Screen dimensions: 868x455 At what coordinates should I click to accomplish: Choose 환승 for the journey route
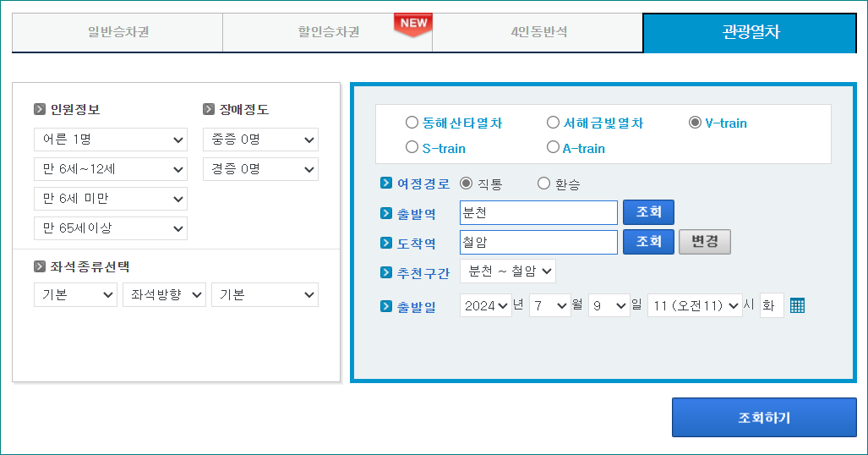(543, 184)
